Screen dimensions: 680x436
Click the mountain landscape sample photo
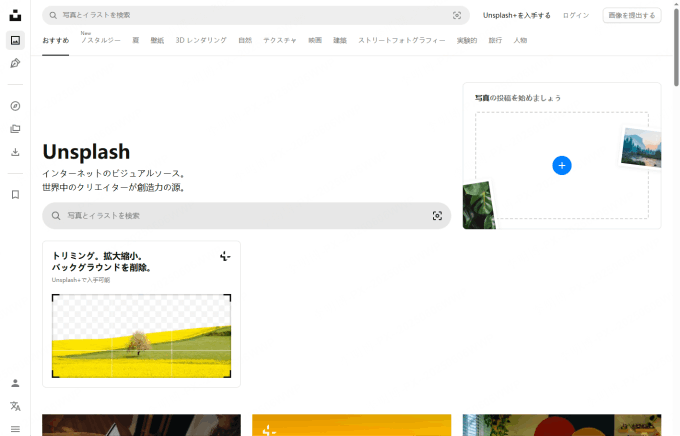click(x=641, y=148)
